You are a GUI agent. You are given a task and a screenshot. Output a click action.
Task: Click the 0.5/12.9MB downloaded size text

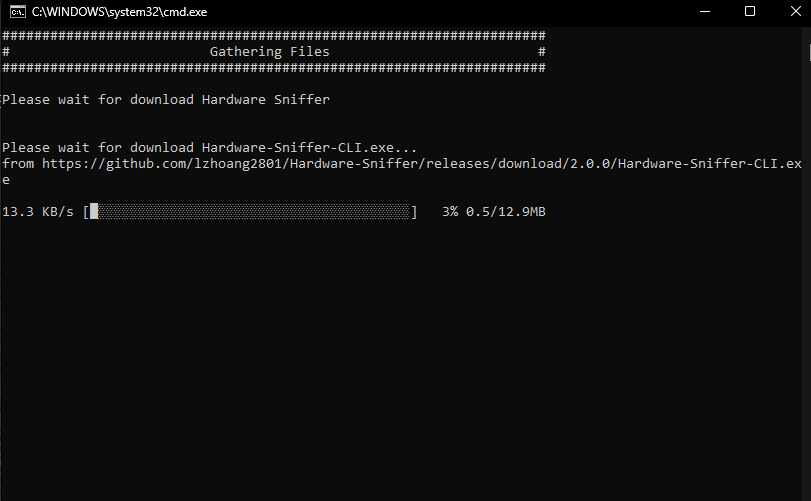(x=505, y=211)
